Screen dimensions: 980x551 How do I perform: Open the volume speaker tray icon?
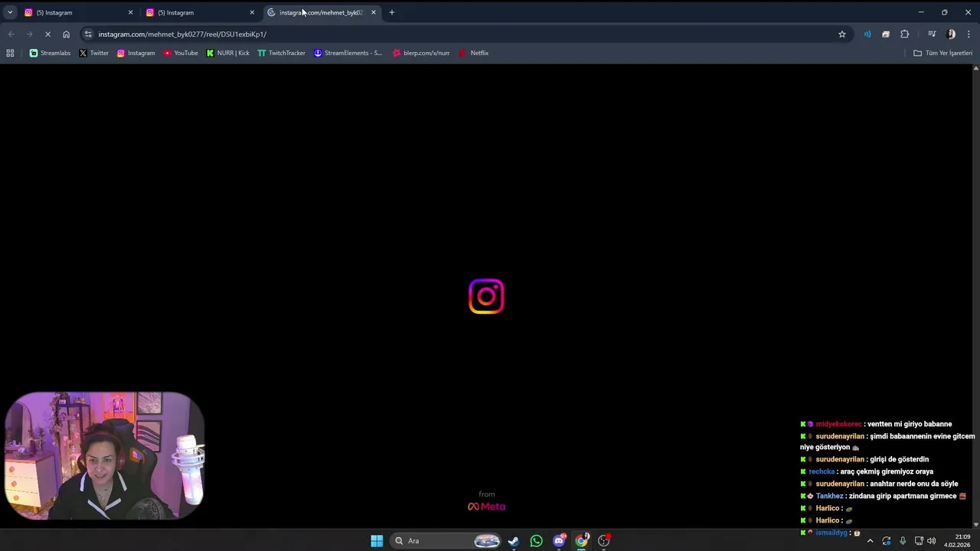pyautogui.click(x=932, y=541)
